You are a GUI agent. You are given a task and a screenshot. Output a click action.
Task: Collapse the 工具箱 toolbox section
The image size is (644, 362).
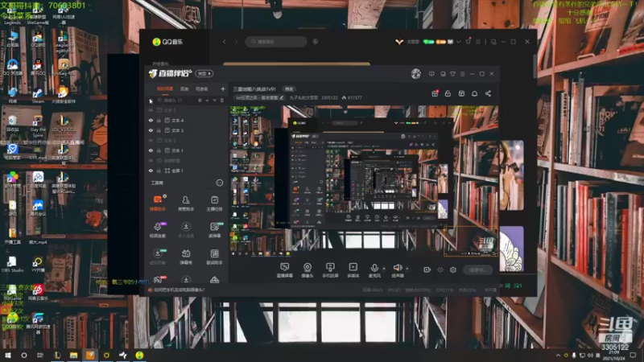tap(220, 183)
